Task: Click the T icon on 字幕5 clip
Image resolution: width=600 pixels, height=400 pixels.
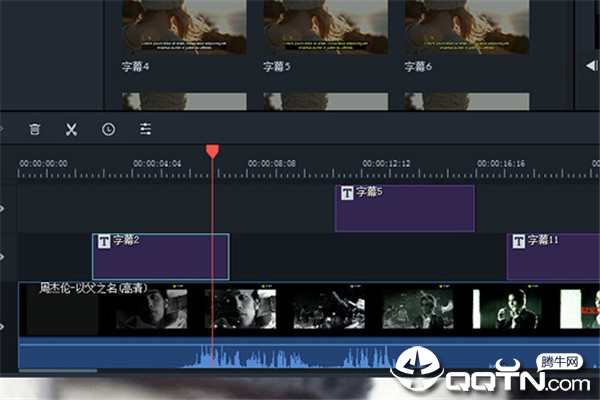Action: coord(347,193)
